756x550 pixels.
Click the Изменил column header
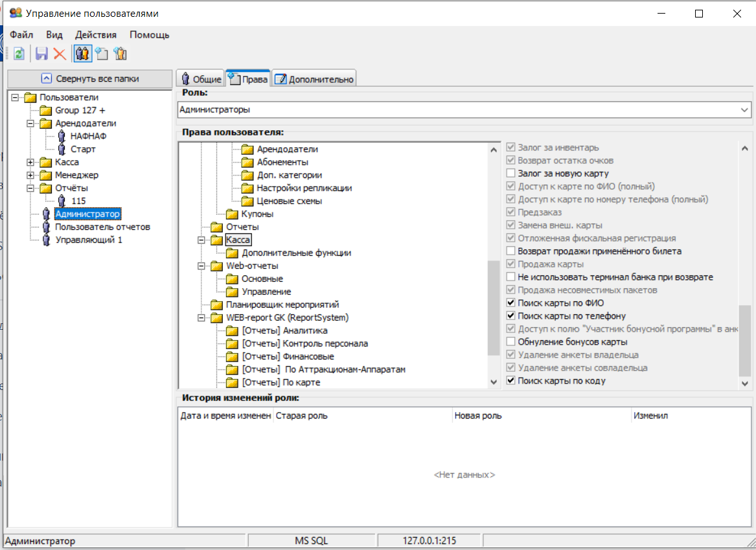(x=691, y=415)
